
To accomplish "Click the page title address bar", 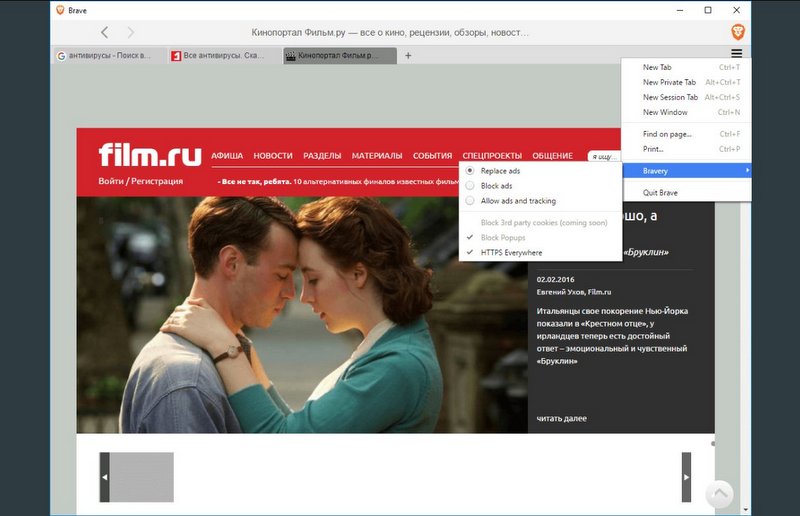I will click(390, 33).
